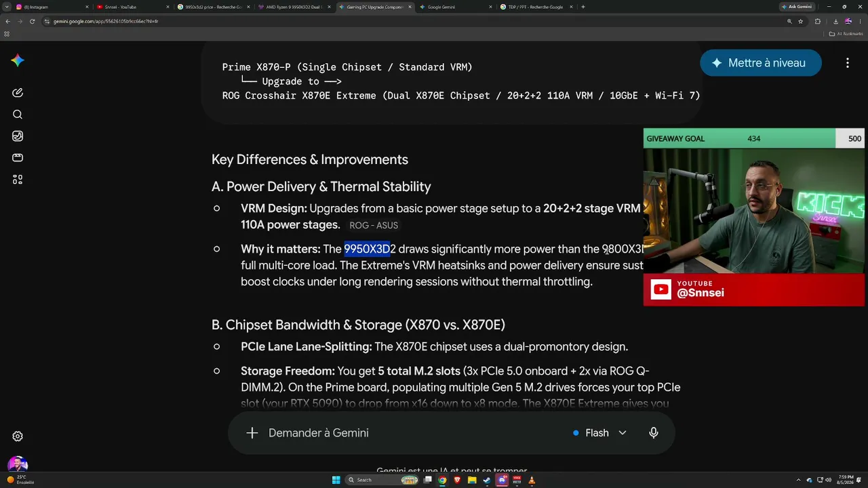Click the @Snnsei YouTube overlay label

(701, 293)
